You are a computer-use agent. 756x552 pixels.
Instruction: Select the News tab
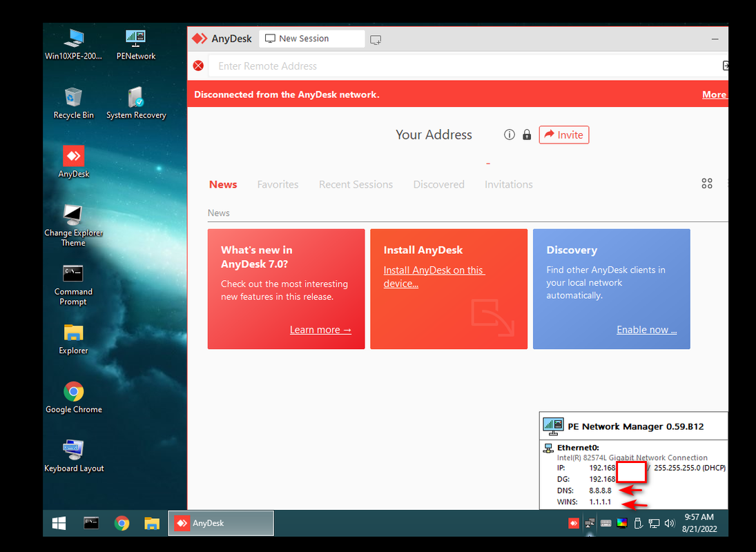click(x=223, y=184)
